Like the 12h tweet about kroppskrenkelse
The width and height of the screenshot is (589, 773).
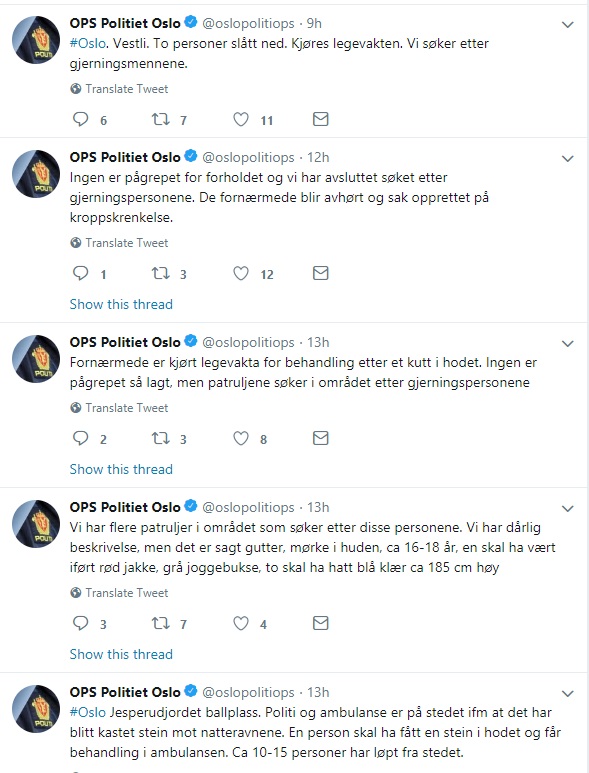[241, 273]
